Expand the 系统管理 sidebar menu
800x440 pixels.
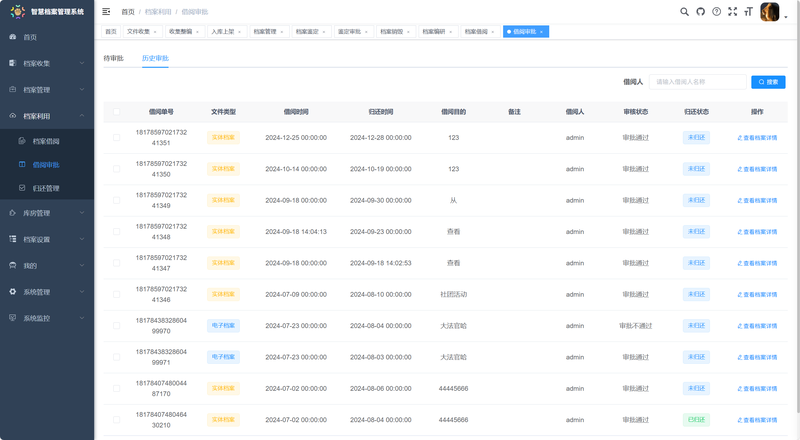click(x=37, y=292)
